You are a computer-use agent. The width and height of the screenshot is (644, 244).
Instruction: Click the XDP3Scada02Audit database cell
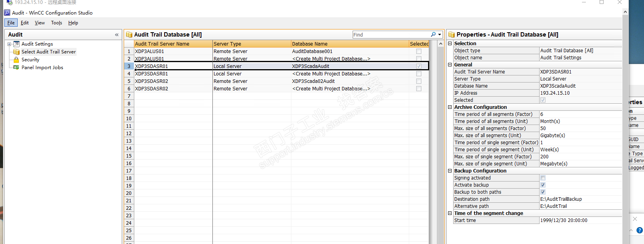(350, 81)
